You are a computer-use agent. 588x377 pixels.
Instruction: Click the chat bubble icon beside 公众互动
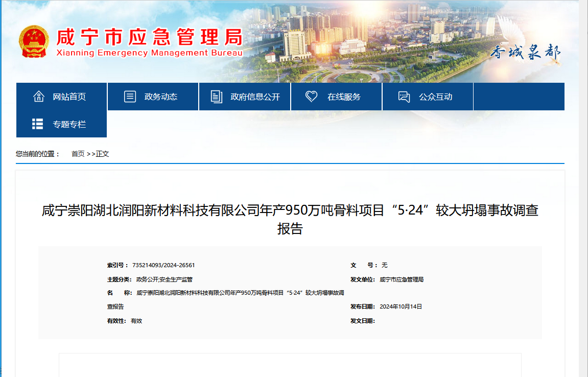pos(404,97)
